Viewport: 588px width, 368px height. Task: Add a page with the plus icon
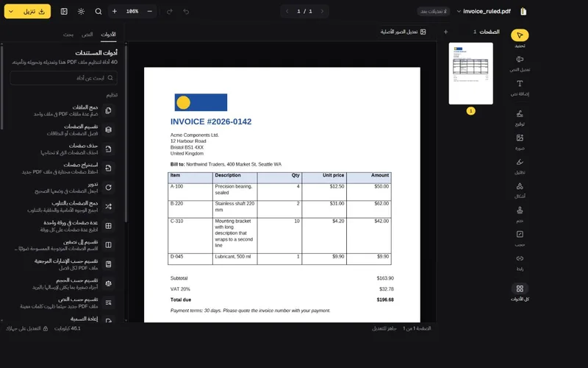pyautogui.click(x=445, y=32)
